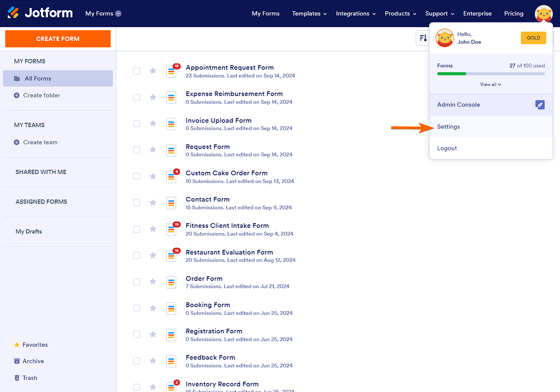
Task: Click the Feedback Form document icon
Action: pyautogui.click(x=171, y=361)
